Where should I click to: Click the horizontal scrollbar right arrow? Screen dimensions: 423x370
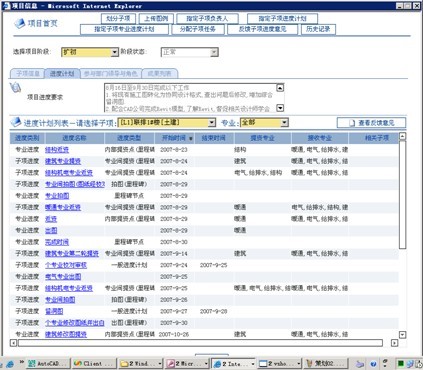tap(394, 343)
